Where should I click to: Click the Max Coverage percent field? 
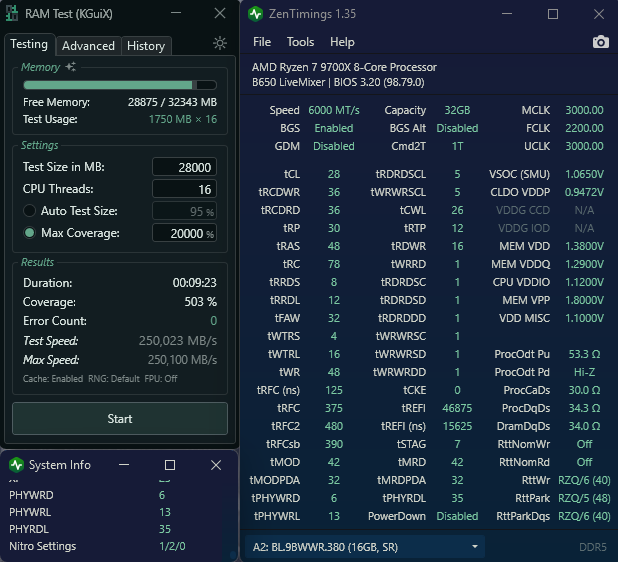[184, 233]
